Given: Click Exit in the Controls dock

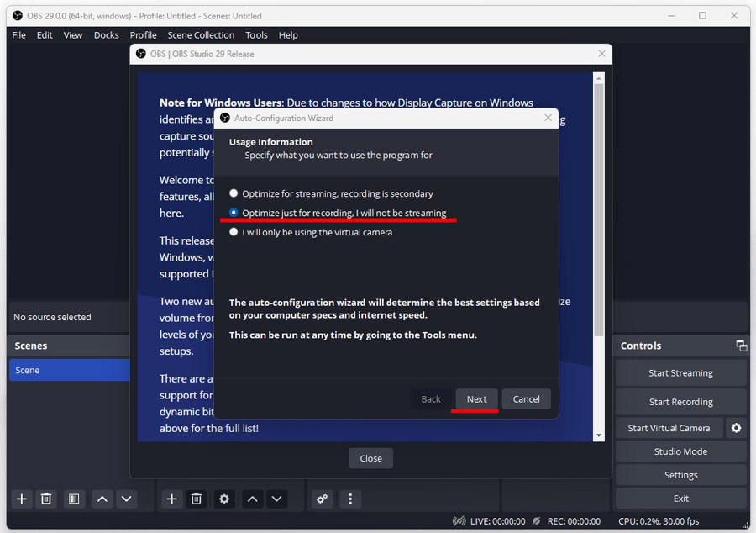Looking at the screenshot, I should point(680,499).
